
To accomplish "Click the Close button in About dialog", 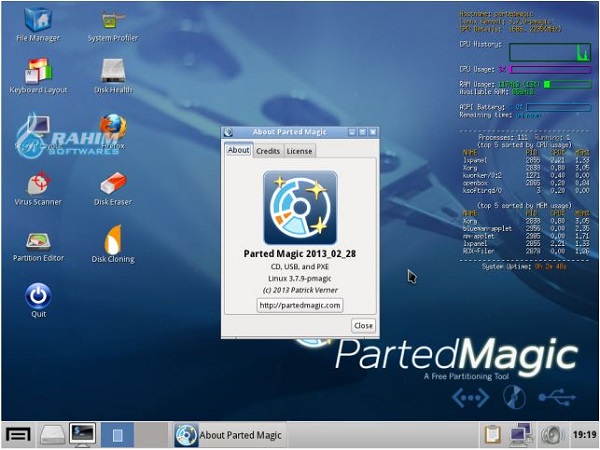I will [363, 326].
